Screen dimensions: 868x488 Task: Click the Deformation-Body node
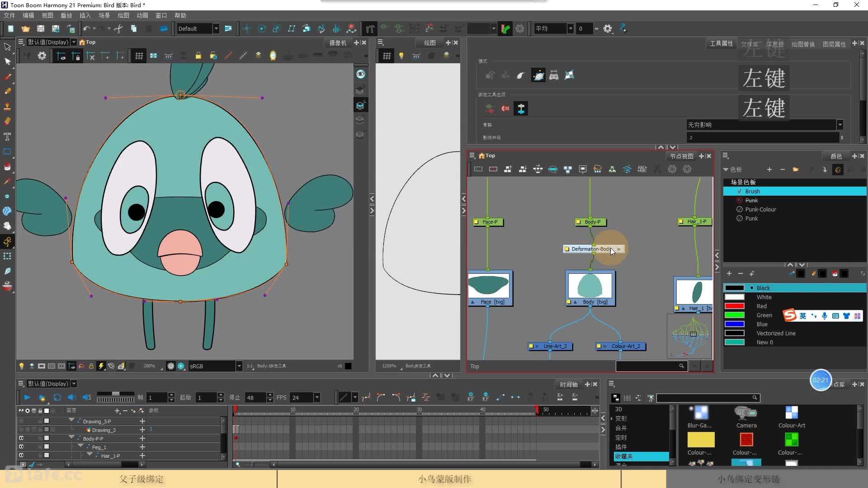point(594,249)
